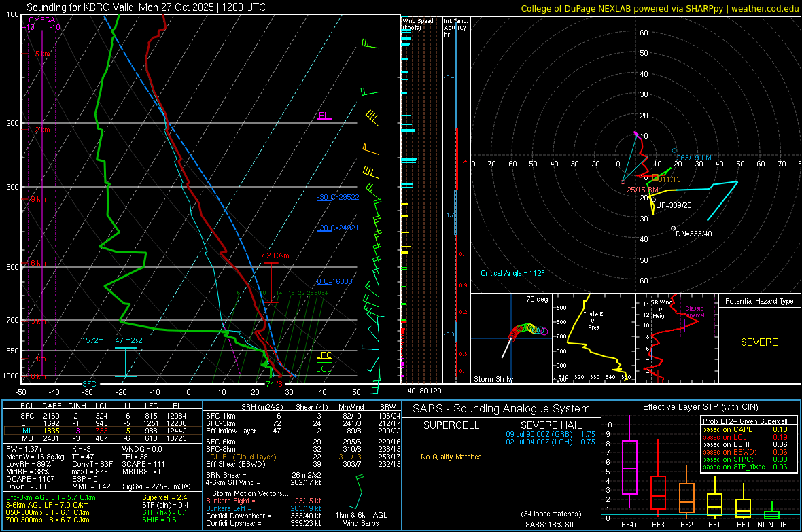Click the LFC level label on skew-T
This screenshot has height=532, width=802.
(324, 355)
